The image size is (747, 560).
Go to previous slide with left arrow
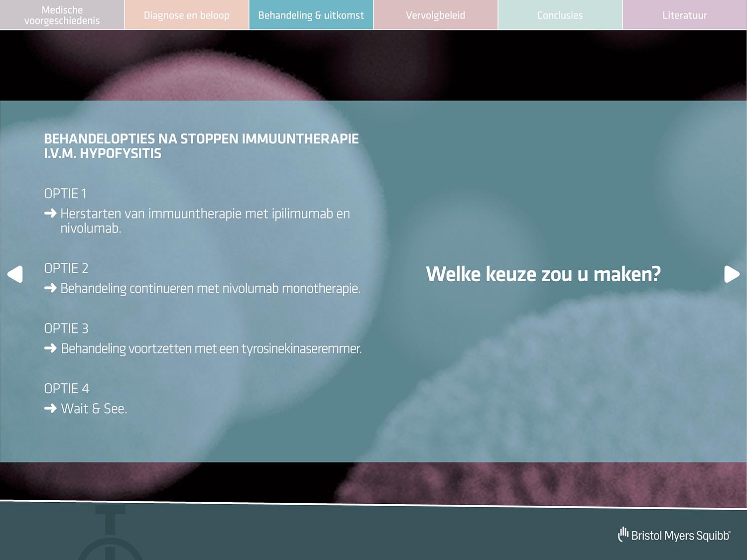[15, 274]
